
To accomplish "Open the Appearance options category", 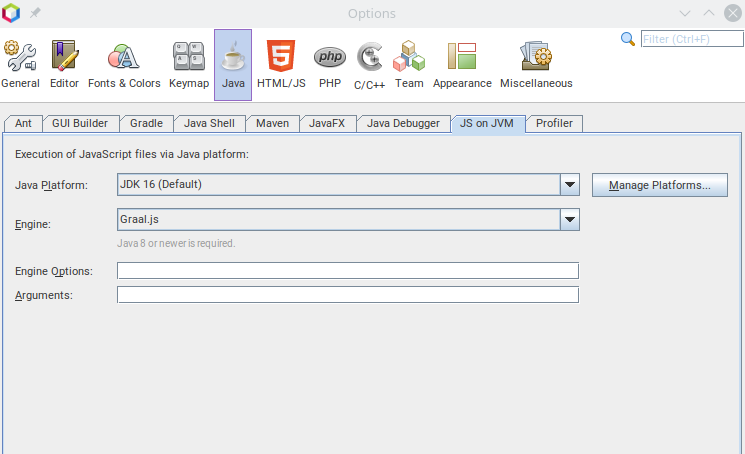I will [x=462, y=65].
